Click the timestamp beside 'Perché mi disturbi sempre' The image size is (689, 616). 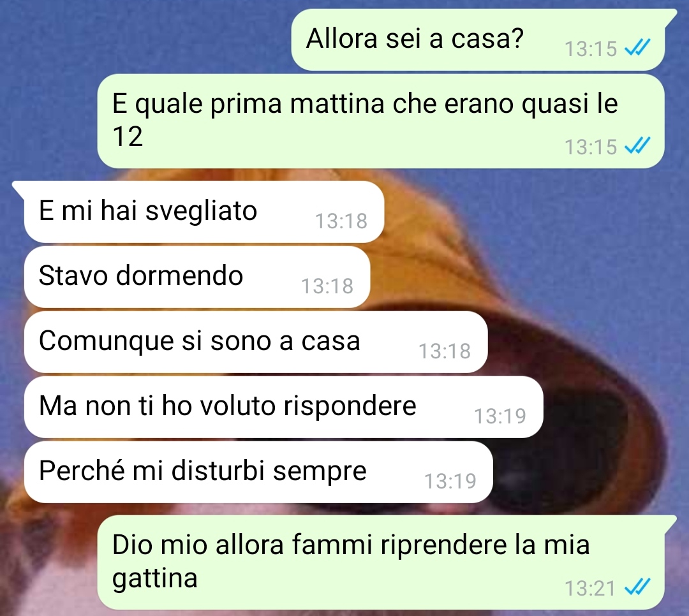pyautogui.click(x=450, y=481)
